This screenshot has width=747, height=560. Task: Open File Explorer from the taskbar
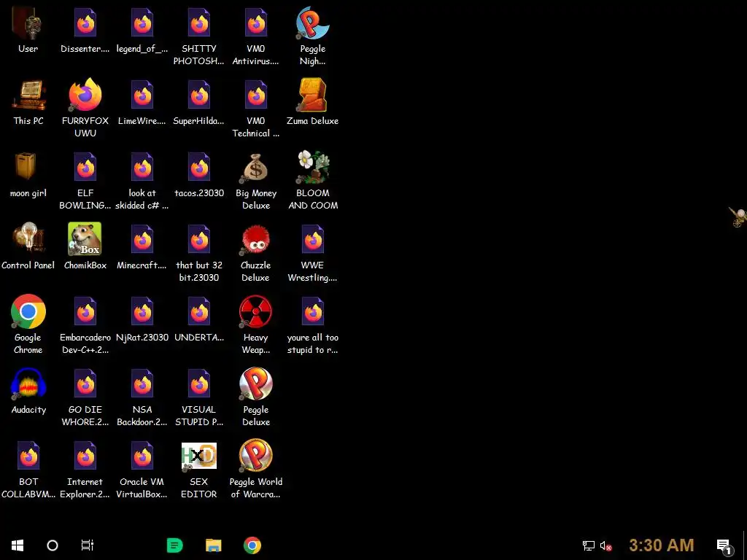(x=214, y=545)
